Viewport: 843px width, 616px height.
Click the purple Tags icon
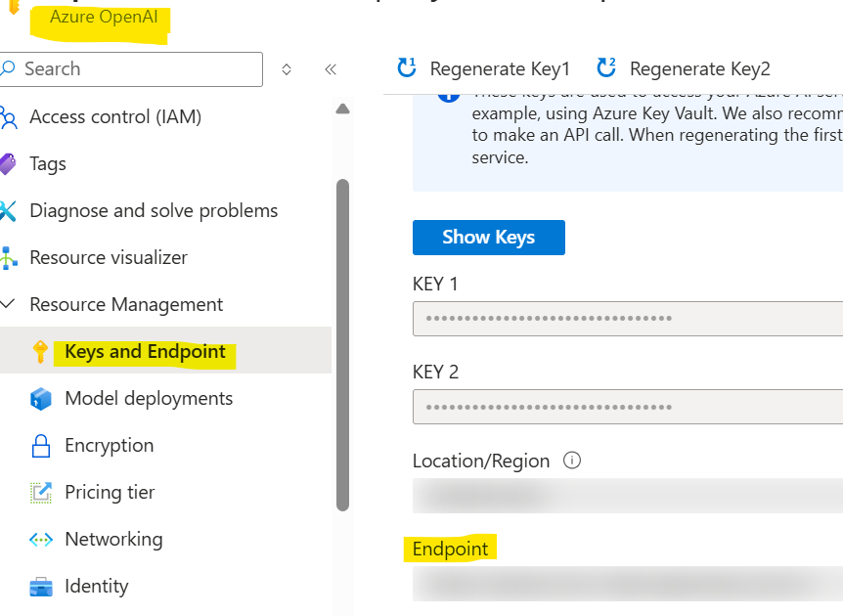point(8,164)
